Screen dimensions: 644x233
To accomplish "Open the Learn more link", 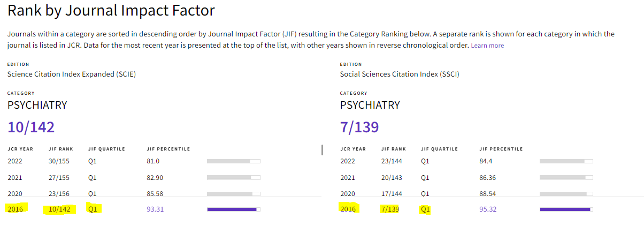I will point(487,46).
